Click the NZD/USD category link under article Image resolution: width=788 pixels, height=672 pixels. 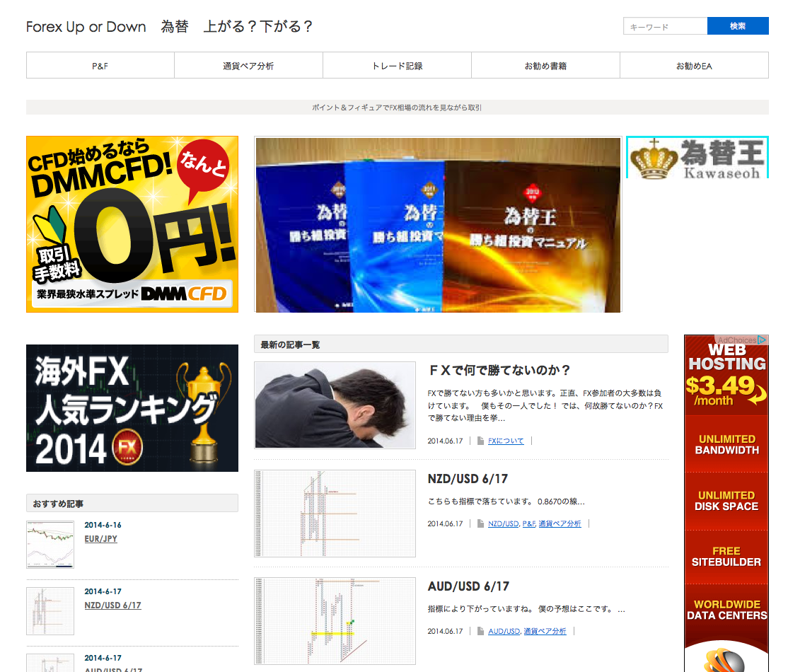point(503,523)
